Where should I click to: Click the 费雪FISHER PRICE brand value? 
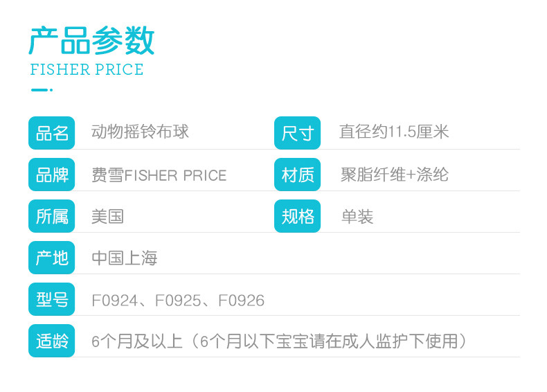(159, 175)
